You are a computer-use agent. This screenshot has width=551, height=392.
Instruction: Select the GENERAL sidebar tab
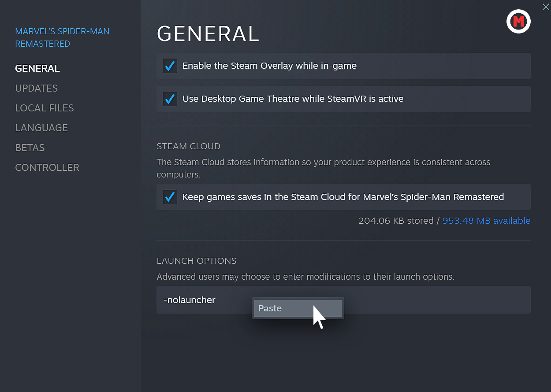[x=37, y=68]
